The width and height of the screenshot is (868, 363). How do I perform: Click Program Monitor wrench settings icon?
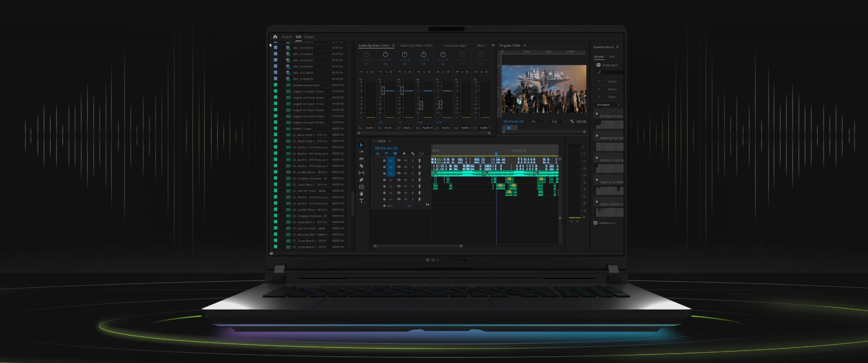[x=572, y=121]
